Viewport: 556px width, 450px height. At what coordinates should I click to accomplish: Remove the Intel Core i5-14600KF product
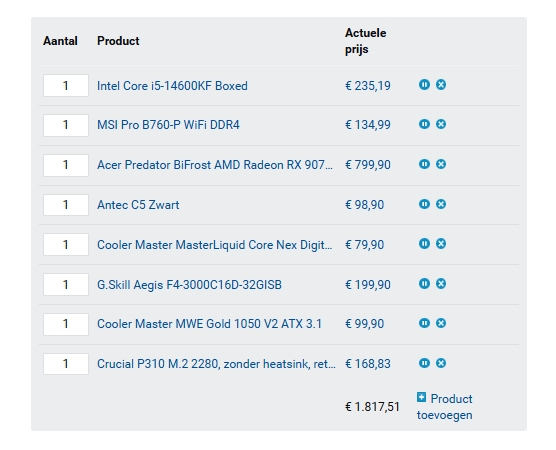point(441,85)
